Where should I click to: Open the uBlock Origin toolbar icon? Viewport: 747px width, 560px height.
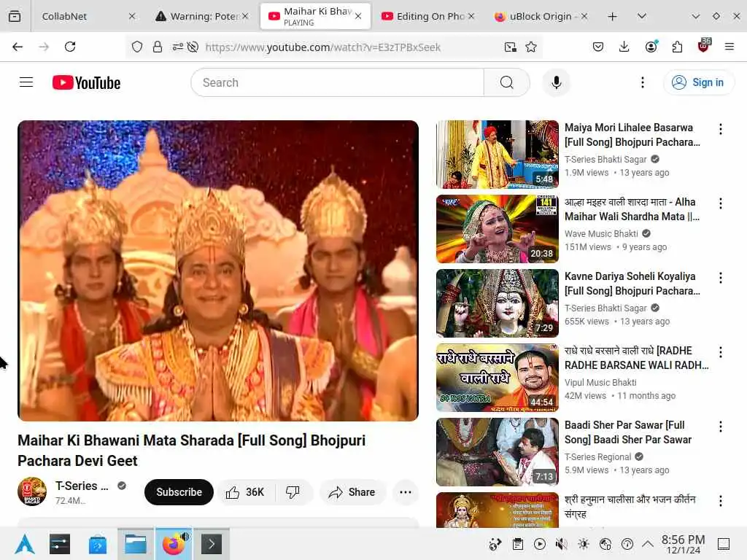click(x=704, y=46)
